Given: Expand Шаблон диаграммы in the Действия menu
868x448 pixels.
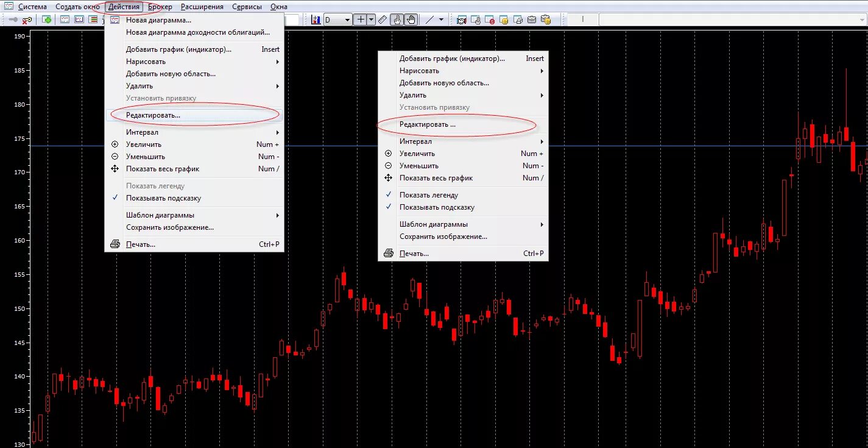Looking at the screenshot, I should click(x=194, y=215).
